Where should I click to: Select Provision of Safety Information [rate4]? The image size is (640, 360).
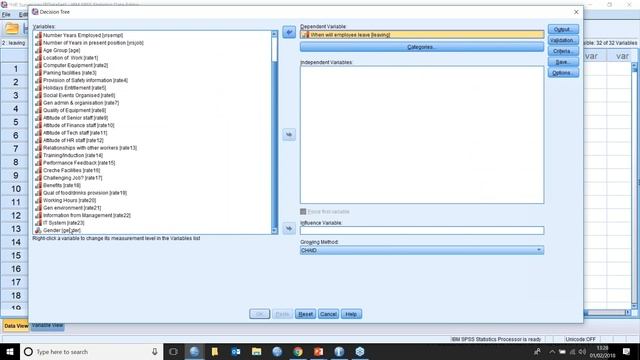pos(85,80)
